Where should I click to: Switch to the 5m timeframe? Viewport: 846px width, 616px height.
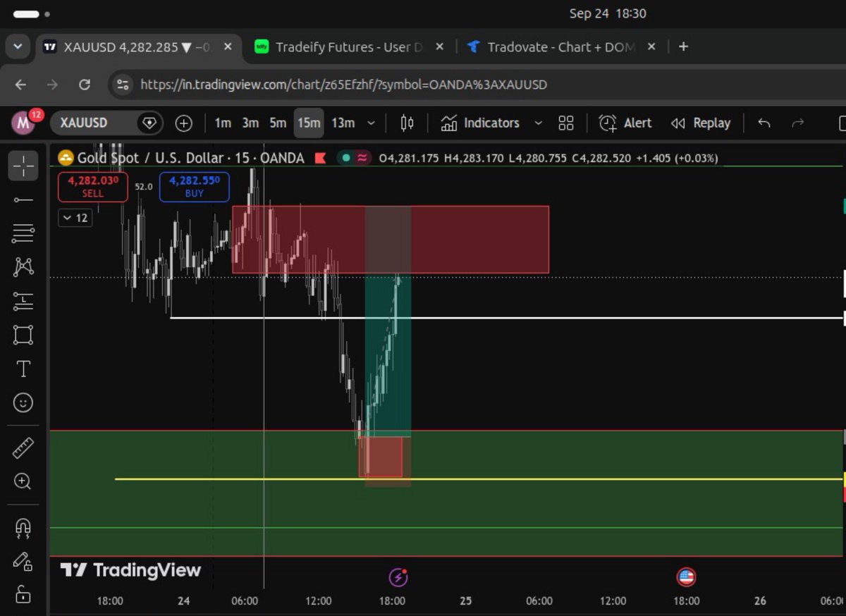click(278, 123)
